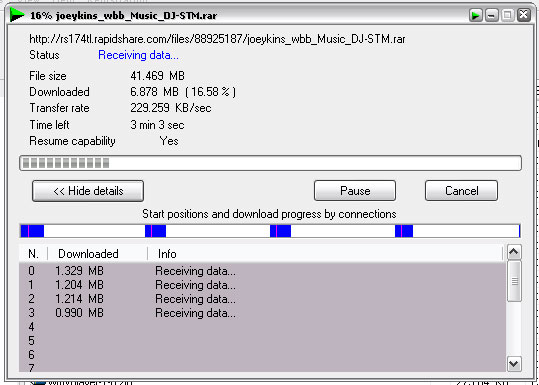Select connection row 3 with 0.990 MB

click(263, 313)
